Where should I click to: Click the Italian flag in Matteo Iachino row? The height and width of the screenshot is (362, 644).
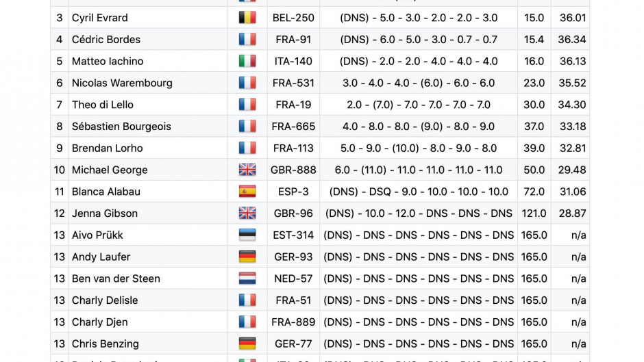(x=247, y=61)
